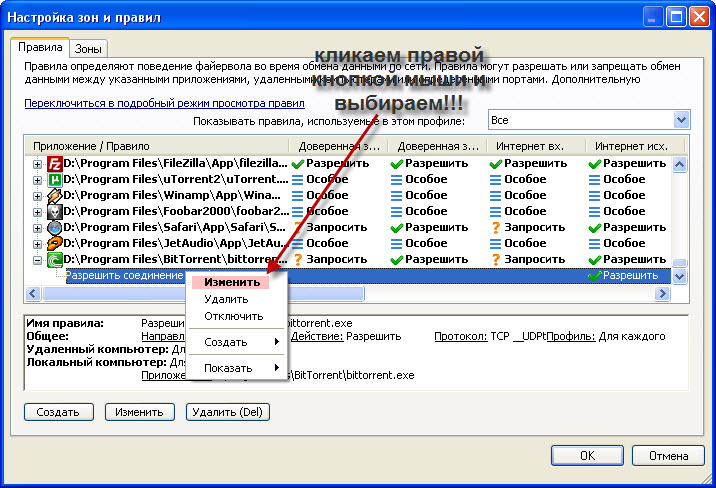This screenshot has height=488, width=716.
Task: Select the Safari compass icon
Action: [x=56, y=227]
